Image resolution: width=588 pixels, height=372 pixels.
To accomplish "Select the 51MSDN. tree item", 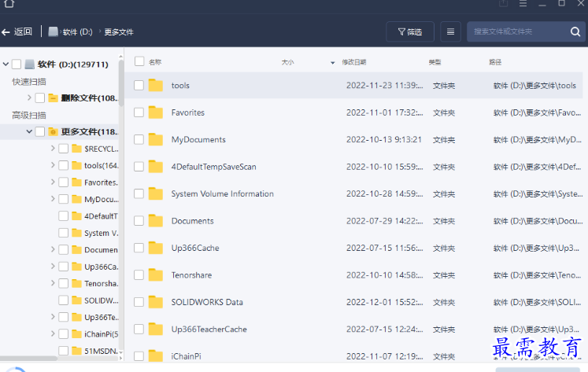I will [101, 351].
